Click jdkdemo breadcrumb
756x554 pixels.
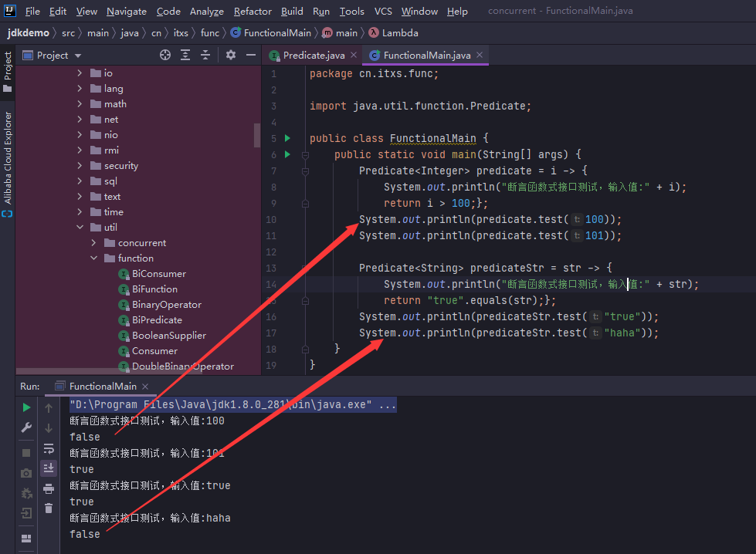click(x=28, y=32)
